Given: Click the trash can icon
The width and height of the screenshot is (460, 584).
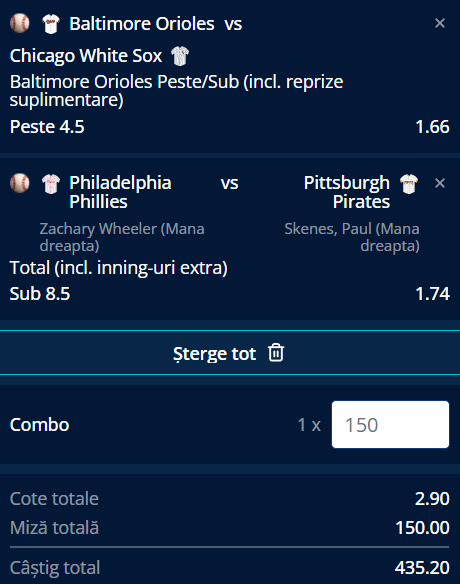Looking at the screenshot, I should (276, 353).
